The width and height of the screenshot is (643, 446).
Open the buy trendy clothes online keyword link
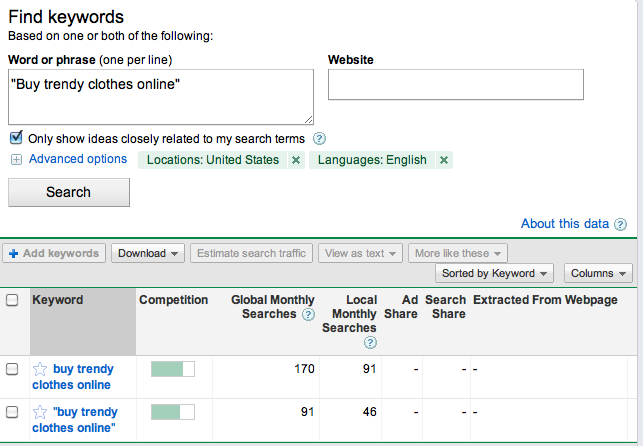pyautogui.click(x=73, y=377)
